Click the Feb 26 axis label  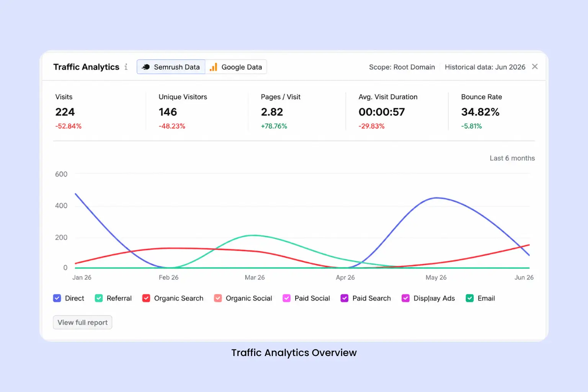[x=168, y=278]
